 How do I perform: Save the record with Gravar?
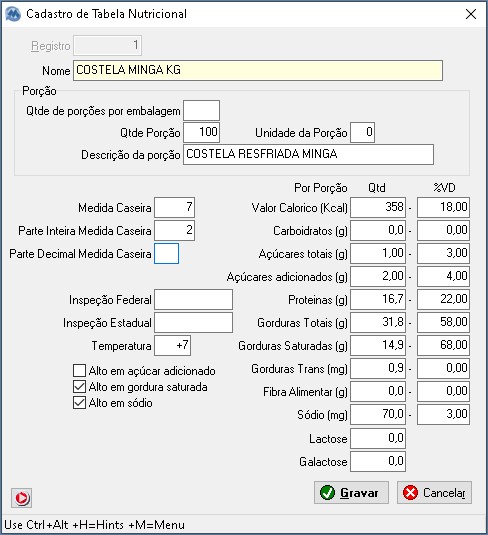(351, 492)
